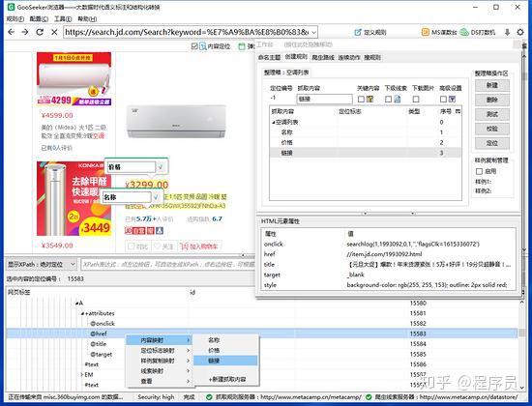The width and height of the screenshot is (532, 406).
Task: Reload the page with the refresh icon
Action: pyautogui.click(x=40, y=32)
